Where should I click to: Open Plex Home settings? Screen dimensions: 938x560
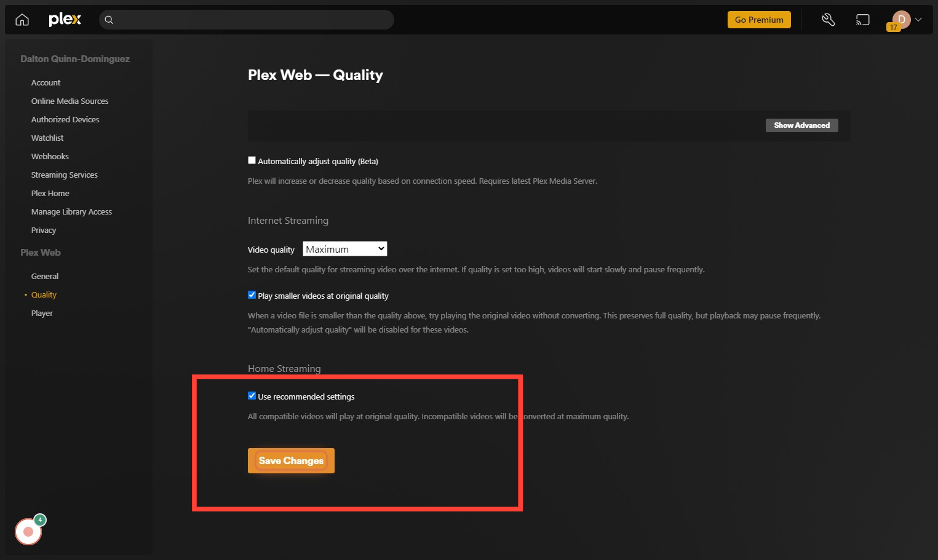pos(50,193)
